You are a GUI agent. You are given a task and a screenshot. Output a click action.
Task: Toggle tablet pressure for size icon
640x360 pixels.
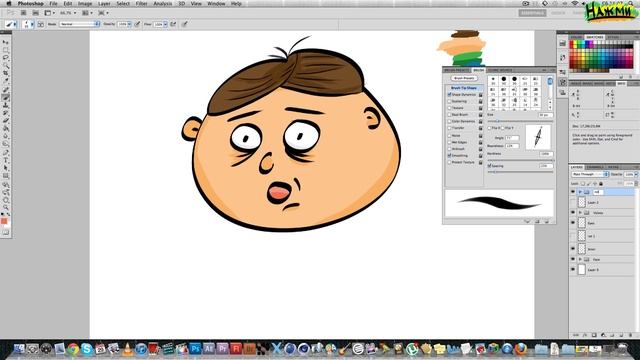click(x=184, y=24)
